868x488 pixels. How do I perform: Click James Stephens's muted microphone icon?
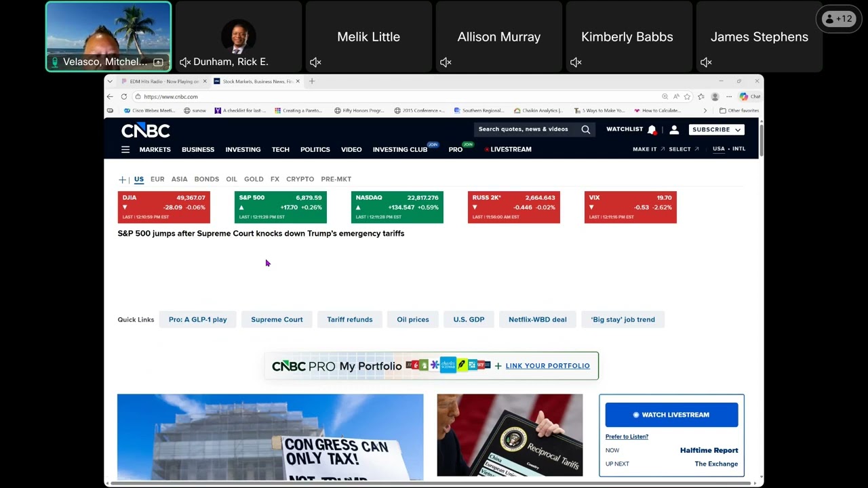point(706,62)
